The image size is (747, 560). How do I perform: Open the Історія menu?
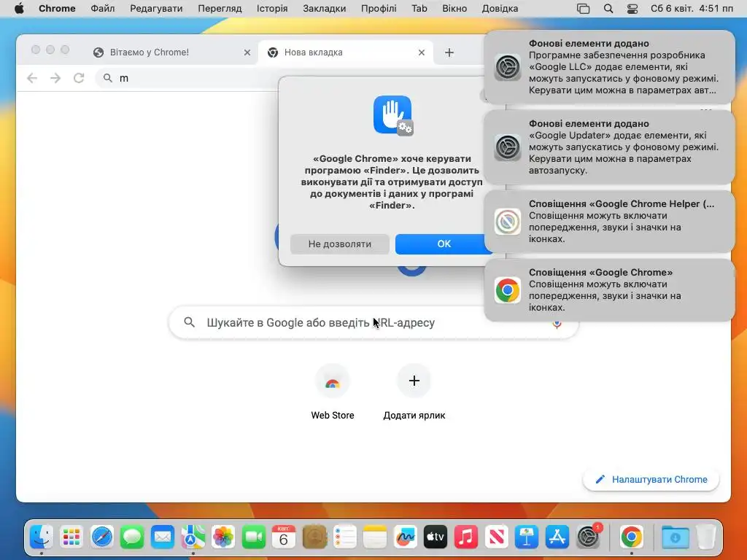272,9
